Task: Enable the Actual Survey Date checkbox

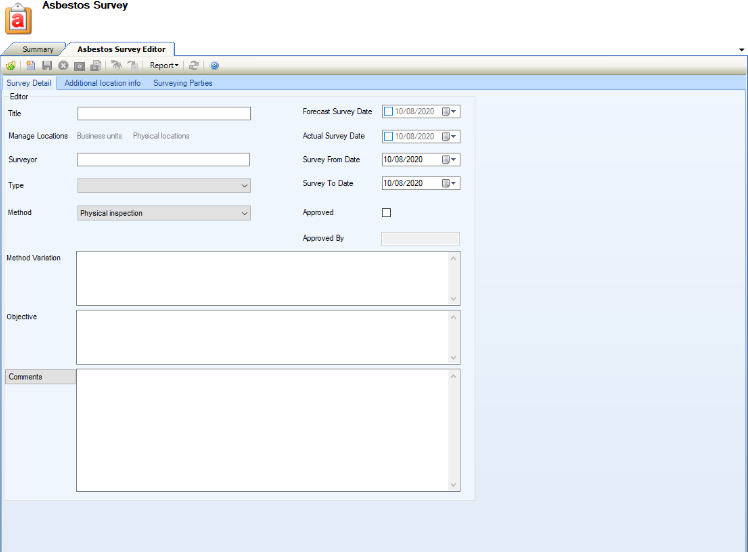Action: 388,136
